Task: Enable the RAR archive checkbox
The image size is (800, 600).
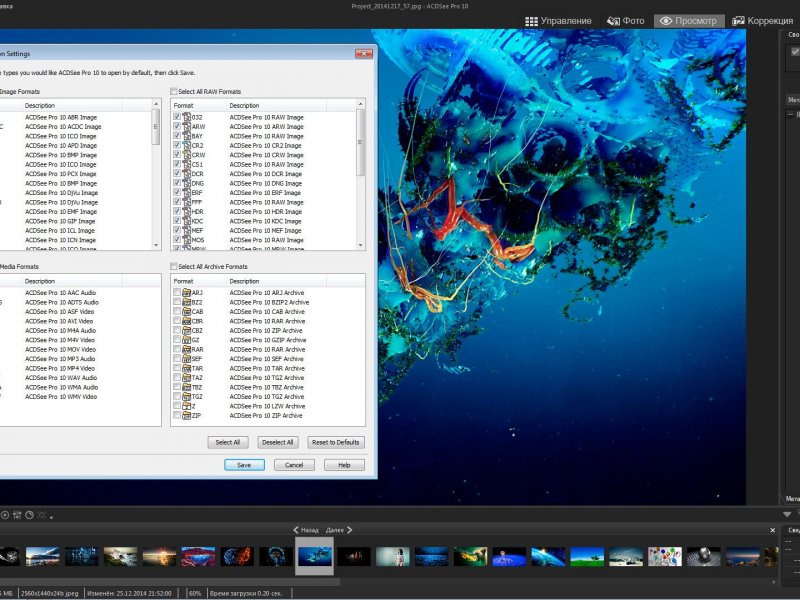Action: pyautogui.click(x=177, y=349)
